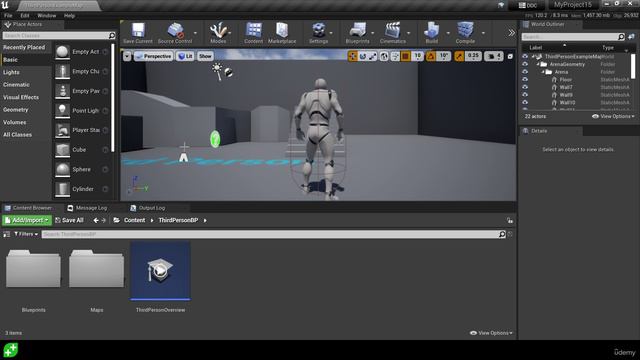Click the Point Light placement icon
This screenshot has height=360, width=640.
[x=62, y=111]
